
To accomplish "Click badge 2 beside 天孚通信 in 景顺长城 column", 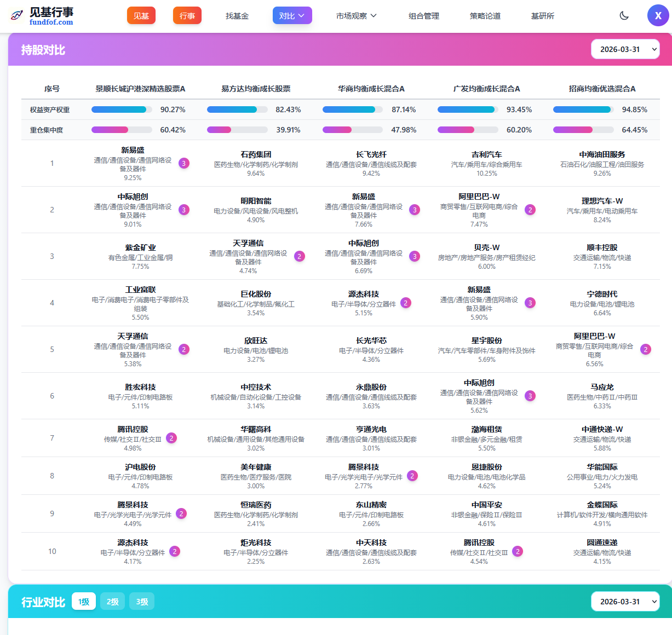I will [184, 349].
